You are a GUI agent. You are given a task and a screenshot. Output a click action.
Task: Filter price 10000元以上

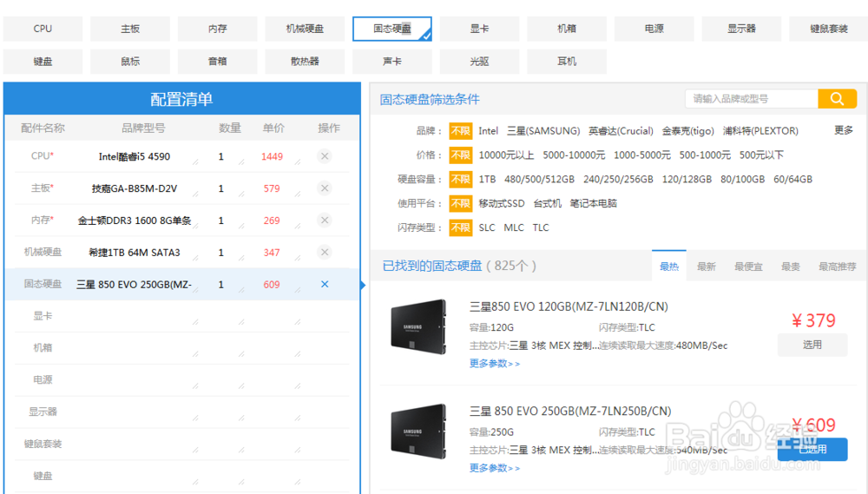pos(507,155)
